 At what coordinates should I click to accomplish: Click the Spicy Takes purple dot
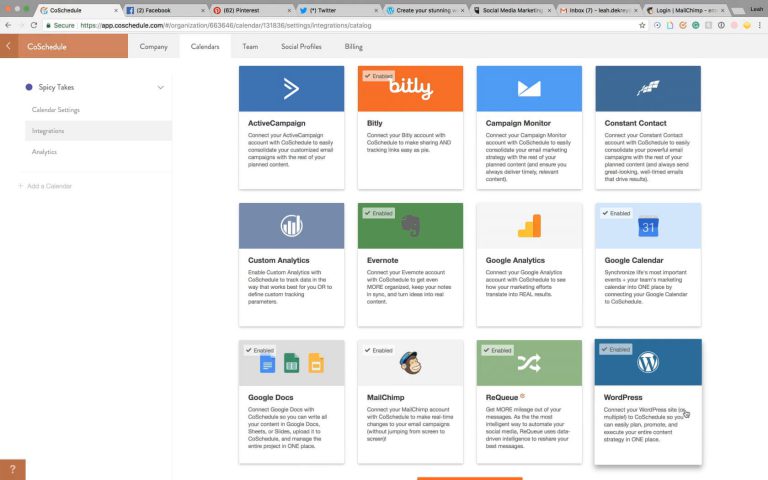(29, 87)
